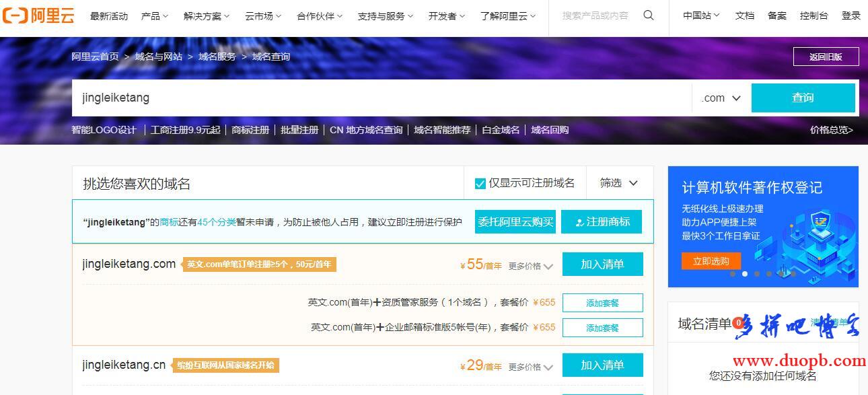868x395 pixels.
Task: Click the 阿里云 logo
Action: coord(38,15)
